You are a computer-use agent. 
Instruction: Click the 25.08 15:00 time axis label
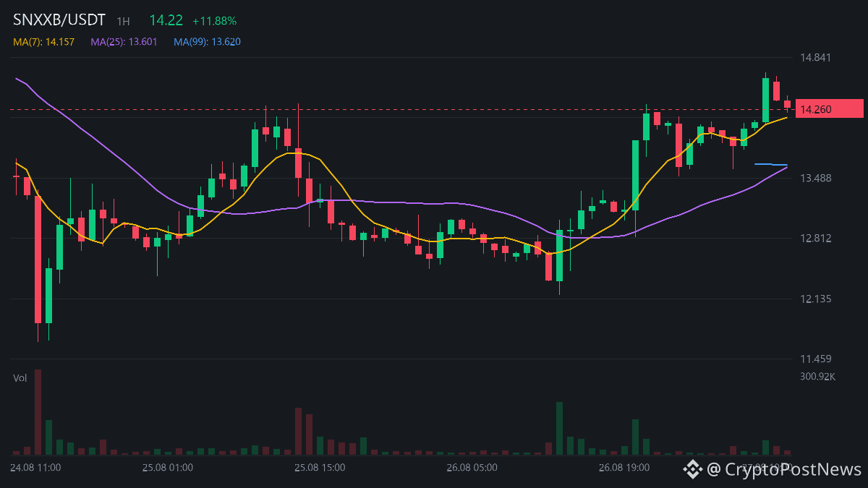(x=320, y=468)
